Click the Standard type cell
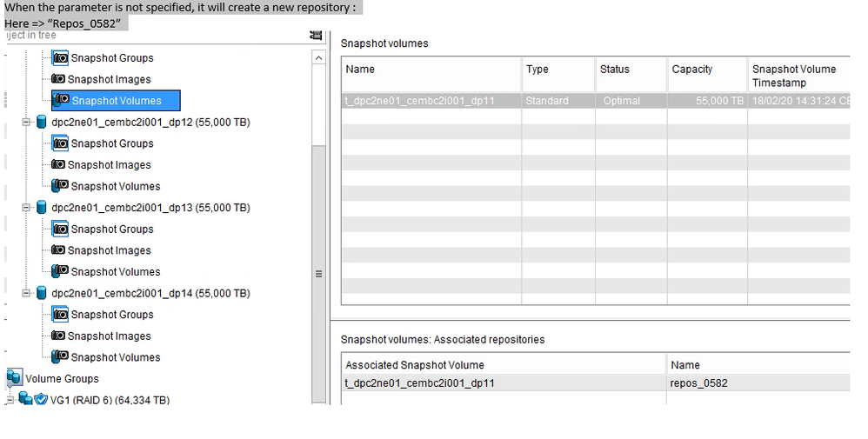The image size is (868, 439). pyautogui.click(x=558, y=101)
